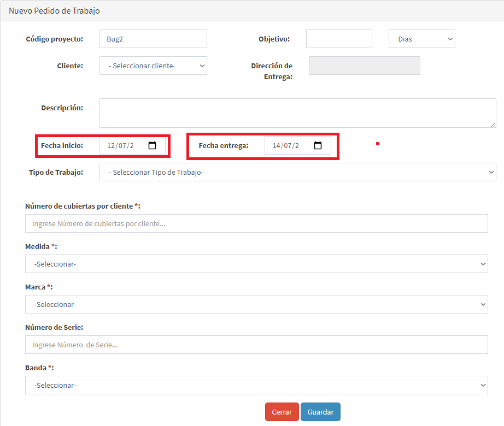The image size is (504, 426).
Task: Click the disabled Dirección de Entrega field
Action: (x=364, y=65)
